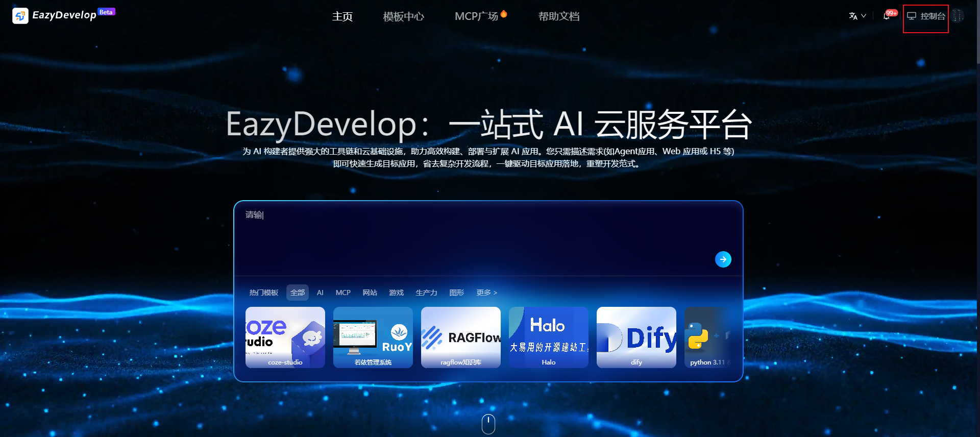Viewport: 980px width, 437px height.
Task: Choose the Dify template card
Action: pyautogui.click(x=636, y=337)
